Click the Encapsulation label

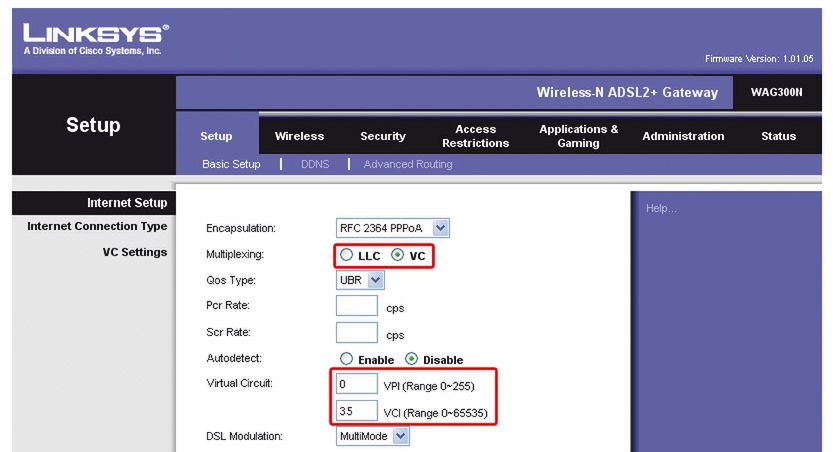(241, 228)
